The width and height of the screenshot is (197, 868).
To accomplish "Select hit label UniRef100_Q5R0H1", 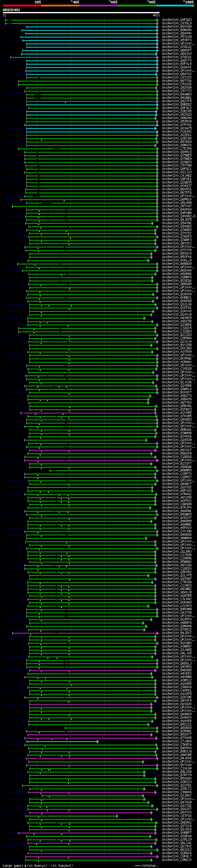I will click(177, 406).
